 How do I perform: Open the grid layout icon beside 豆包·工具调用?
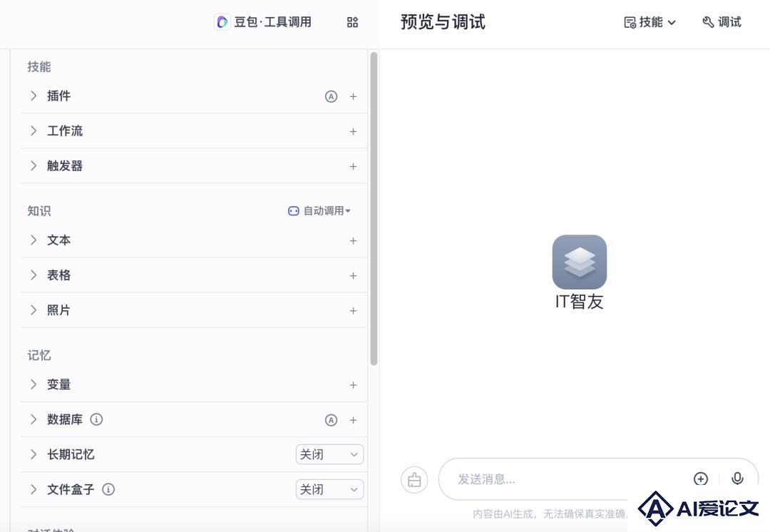[352, 22]
